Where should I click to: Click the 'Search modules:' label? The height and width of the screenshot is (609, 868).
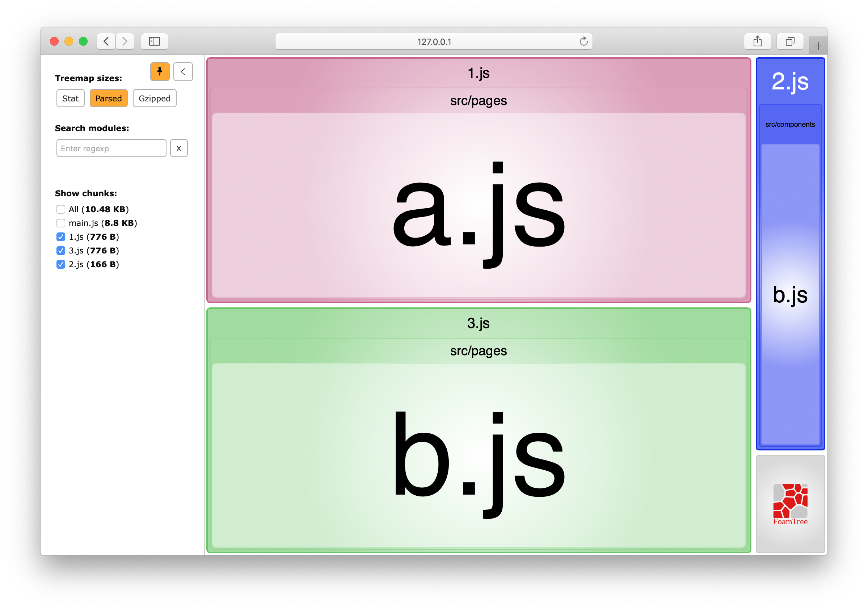click(x=92, y=128)
